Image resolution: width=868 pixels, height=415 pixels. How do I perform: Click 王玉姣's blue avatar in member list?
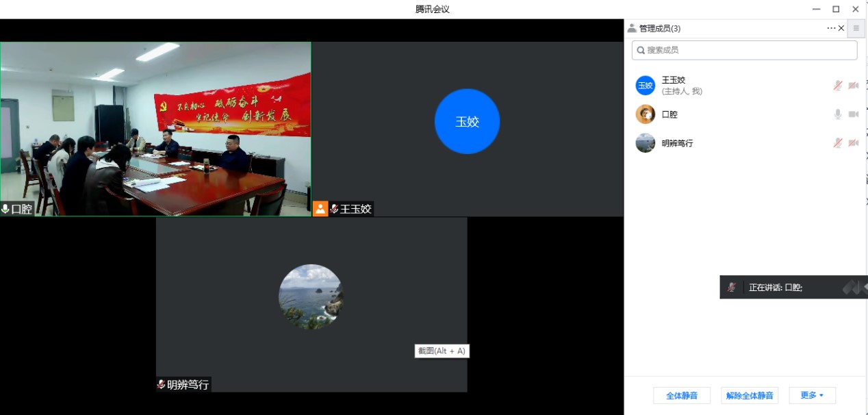point(645,86)
